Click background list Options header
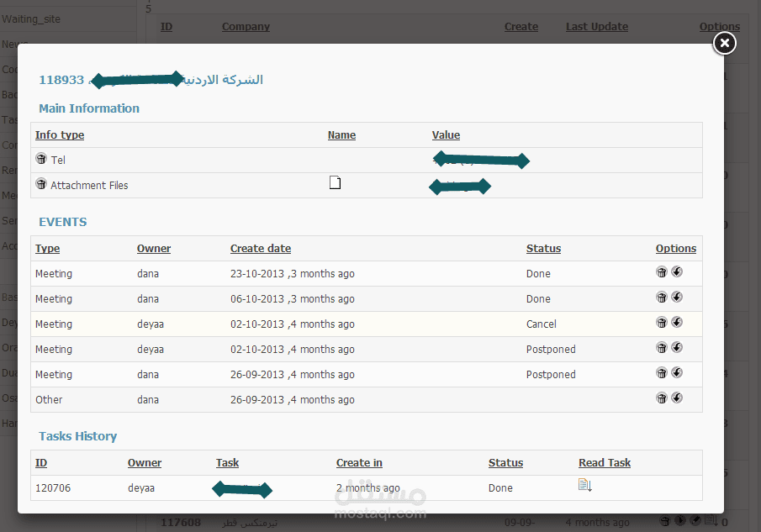This screenshot has height=532, width=761. click(x=720, y=27)
